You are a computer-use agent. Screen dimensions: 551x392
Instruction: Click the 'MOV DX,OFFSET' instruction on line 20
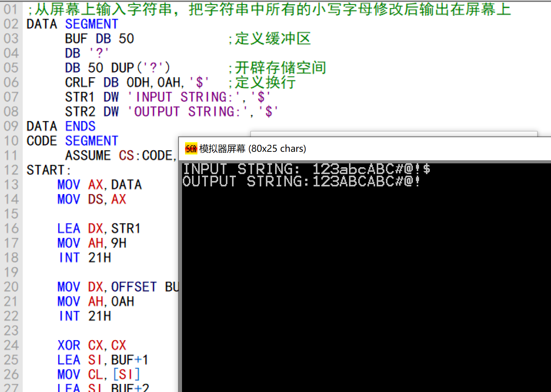click(x=118, y=287)
